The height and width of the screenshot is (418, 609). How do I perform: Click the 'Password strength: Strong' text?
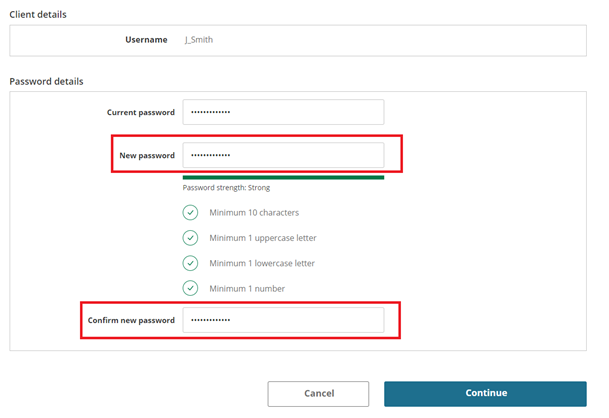(226, 188)
